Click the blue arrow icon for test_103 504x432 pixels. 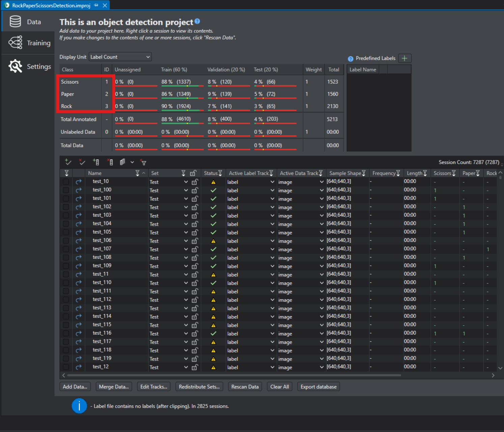tap(79, 216)
